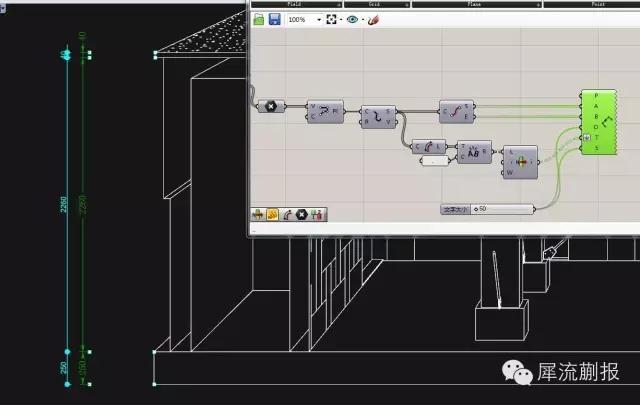Click the Zoom Extents icon
The image size is (640, 405).
pyautogui.click(x=331, y=19)
